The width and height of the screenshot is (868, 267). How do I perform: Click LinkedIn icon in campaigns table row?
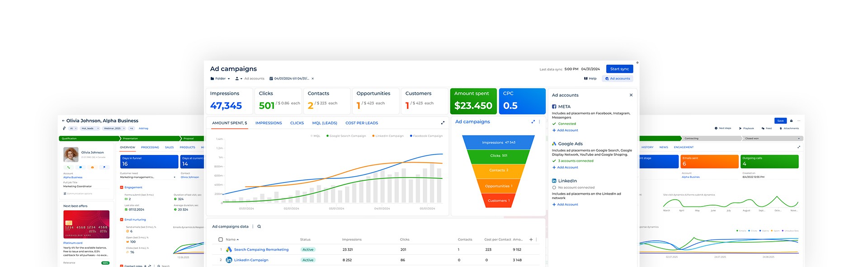click(x=229, y=260)
